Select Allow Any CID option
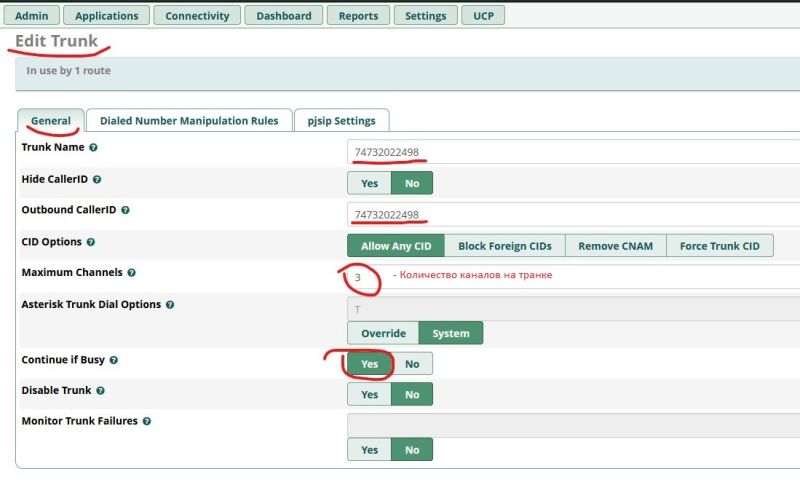 pos(396,246)
